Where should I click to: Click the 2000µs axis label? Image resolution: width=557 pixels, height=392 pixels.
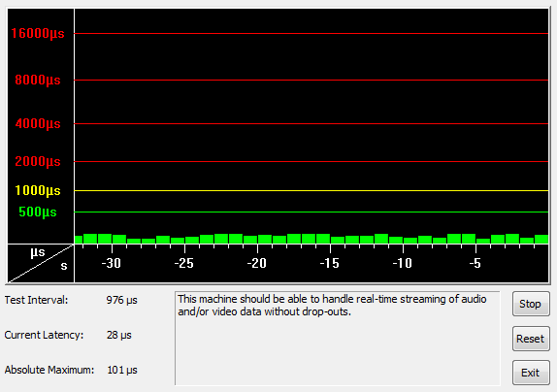point(38,162)
